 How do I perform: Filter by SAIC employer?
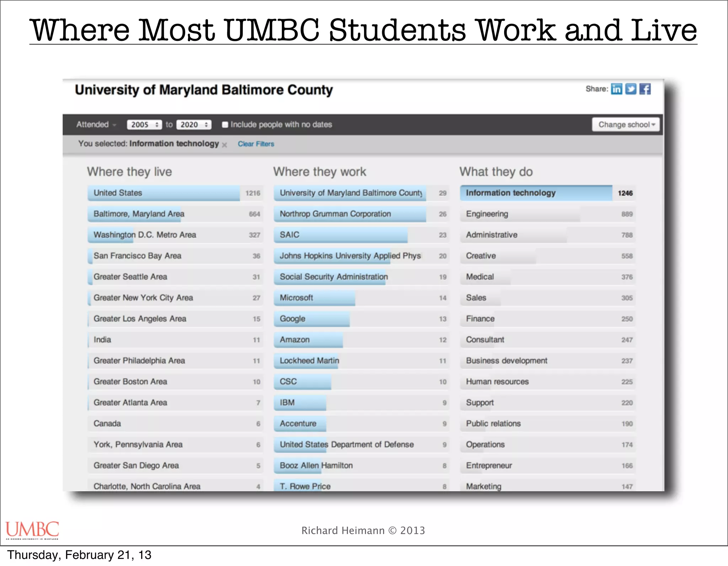362,235
